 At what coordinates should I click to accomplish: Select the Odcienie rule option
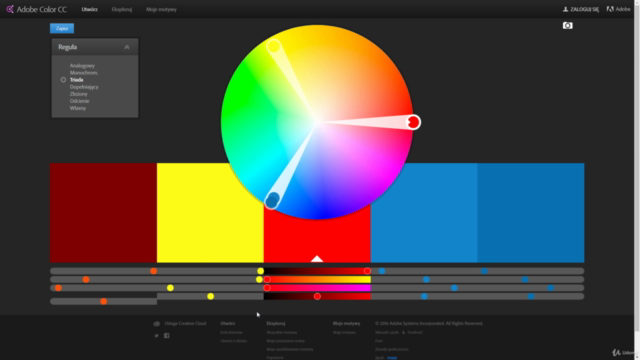pyautogui.click(x=79, y=101)
